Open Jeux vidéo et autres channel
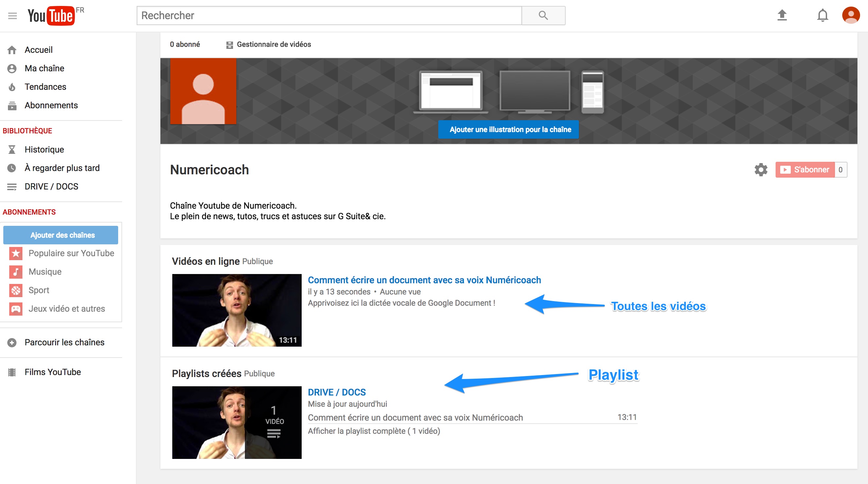Image resolution: width=868 pixels, height=484 pixels. (67, 309)
